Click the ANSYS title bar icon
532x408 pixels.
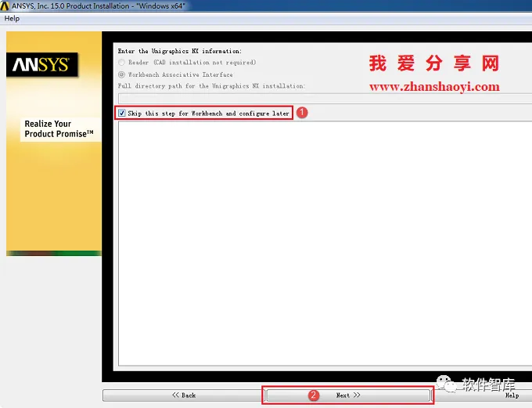coord(5,5)
